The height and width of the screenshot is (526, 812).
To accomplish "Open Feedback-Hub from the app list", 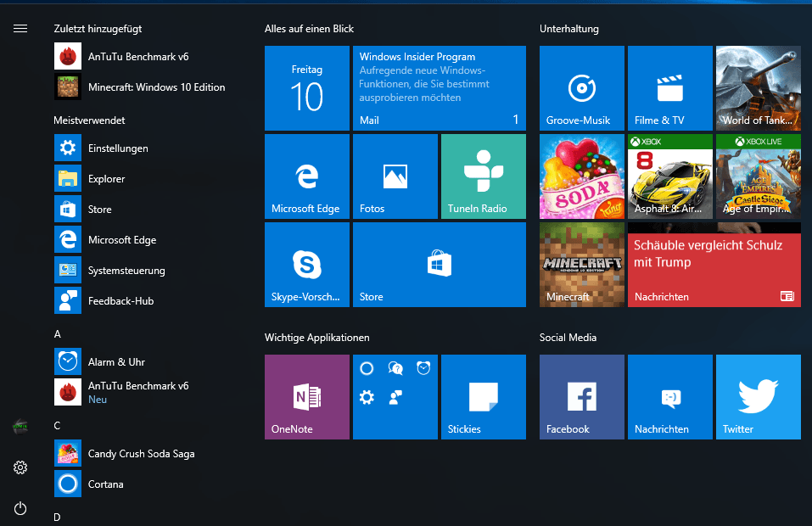I will 140,301.
